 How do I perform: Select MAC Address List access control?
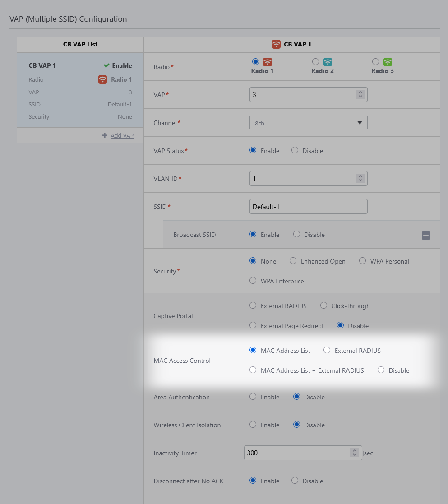coord(253,350)
